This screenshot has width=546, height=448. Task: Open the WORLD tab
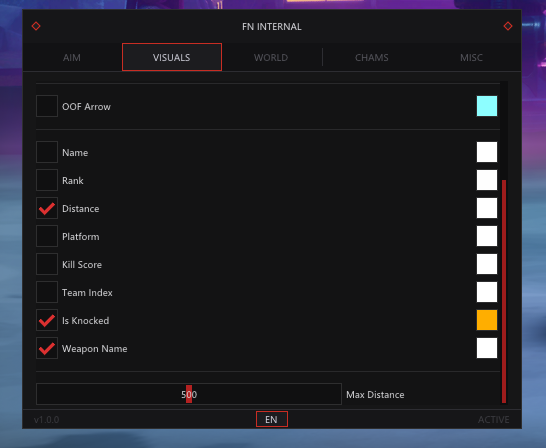tap(271, 57)
